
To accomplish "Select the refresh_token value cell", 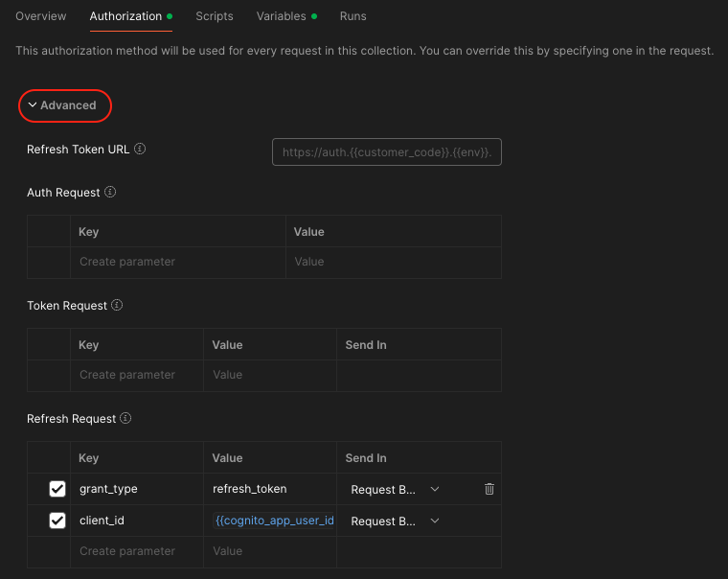I will tap(270, 489).
